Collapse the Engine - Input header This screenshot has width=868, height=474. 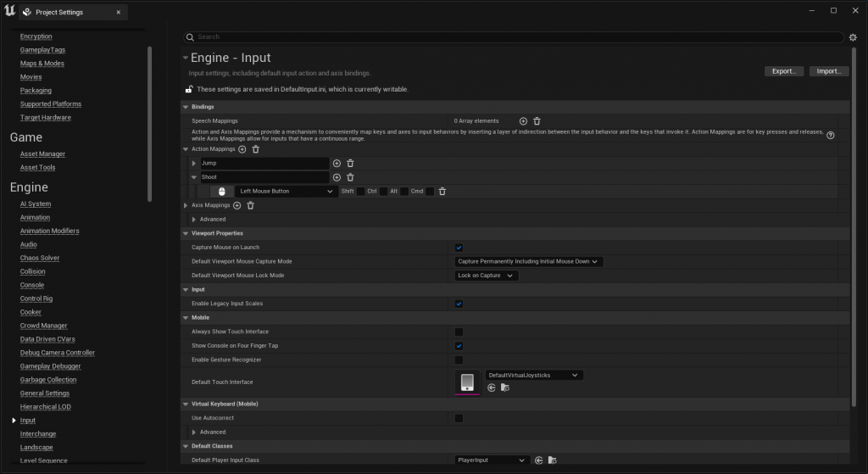click(186, 58)
